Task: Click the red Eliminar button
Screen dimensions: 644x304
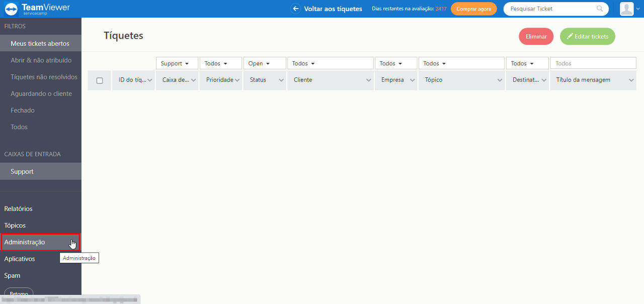Action: pyautogui.click(x=536, y=36)
